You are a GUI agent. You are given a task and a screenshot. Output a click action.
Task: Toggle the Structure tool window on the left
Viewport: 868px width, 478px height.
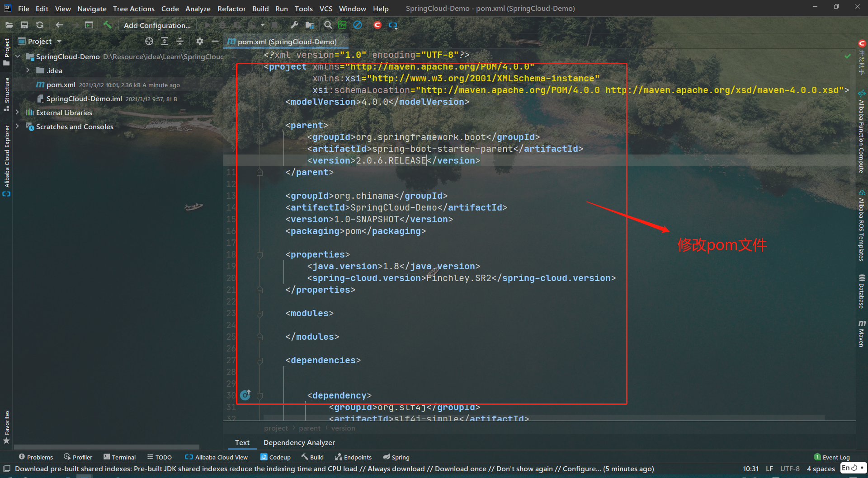7,94
